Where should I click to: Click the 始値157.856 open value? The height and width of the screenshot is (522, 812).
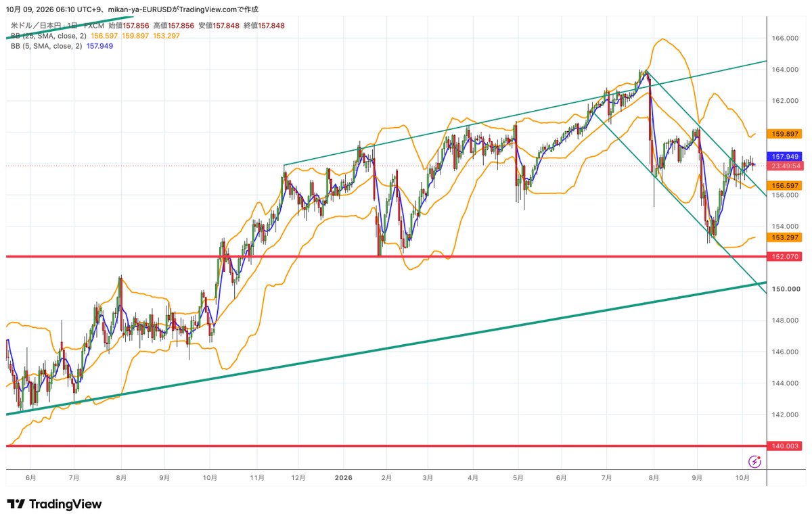129,25
